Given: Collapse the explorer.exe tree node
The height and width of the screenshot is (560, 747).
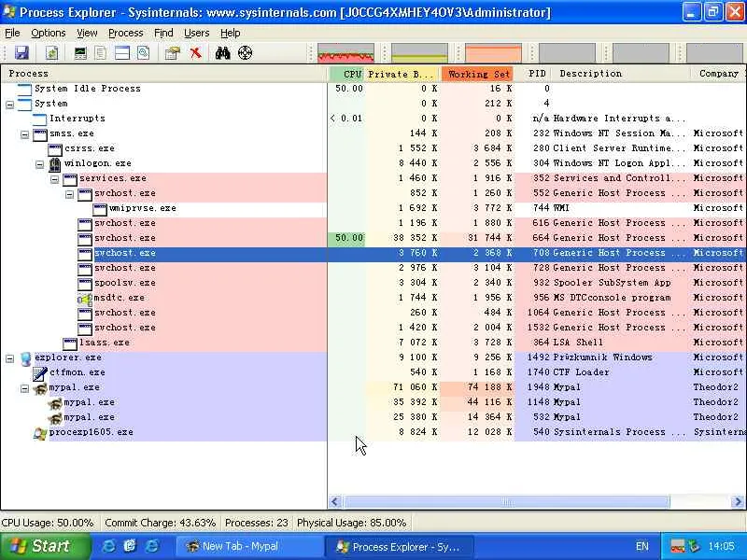Looking at the screenshot, I should point(9,358).
